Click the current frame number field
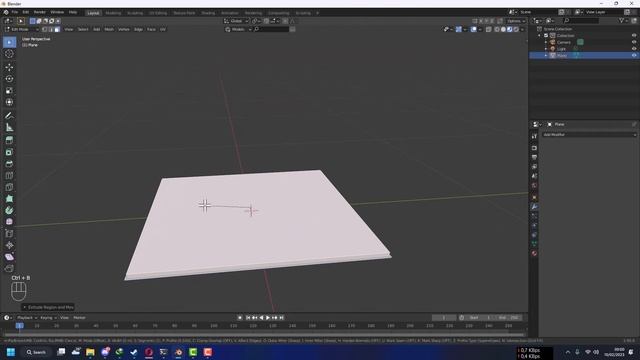 pos(444,318)
